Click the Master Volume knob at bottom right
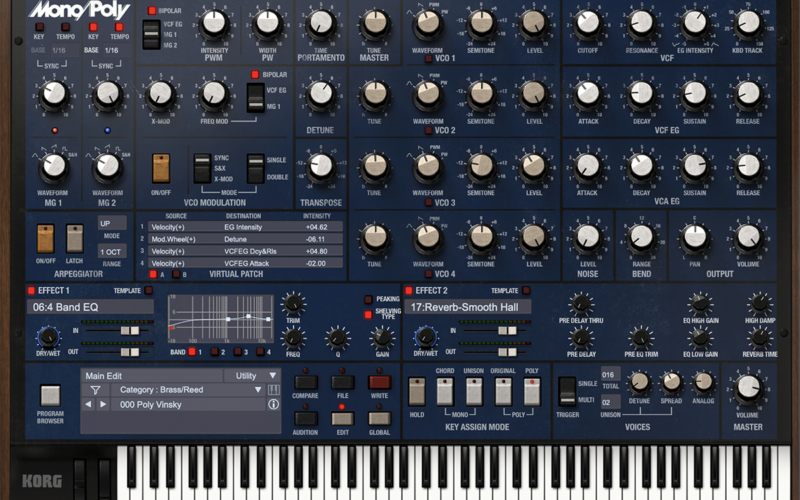Viewport: 800px width, 500px height. pyautogui.click(x=748, y=388)
